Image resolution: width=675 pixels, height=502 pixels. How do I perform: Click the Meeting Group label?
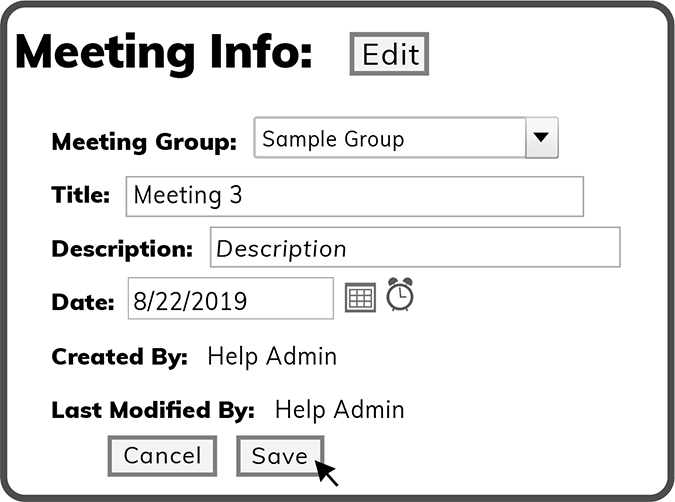(x=144, y=141)
